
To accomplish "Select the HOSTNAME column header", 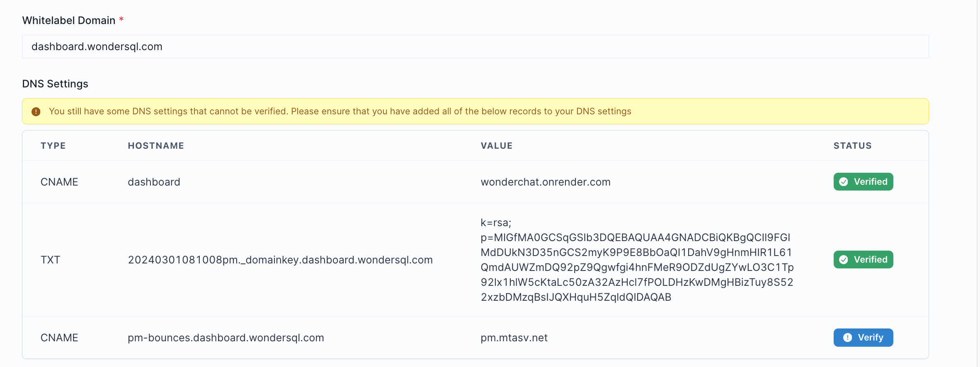I will point(156,146).
